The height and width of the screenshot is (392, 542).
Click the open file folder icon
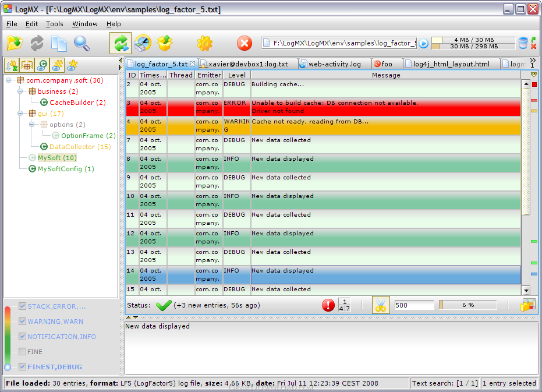pos(15,43)
